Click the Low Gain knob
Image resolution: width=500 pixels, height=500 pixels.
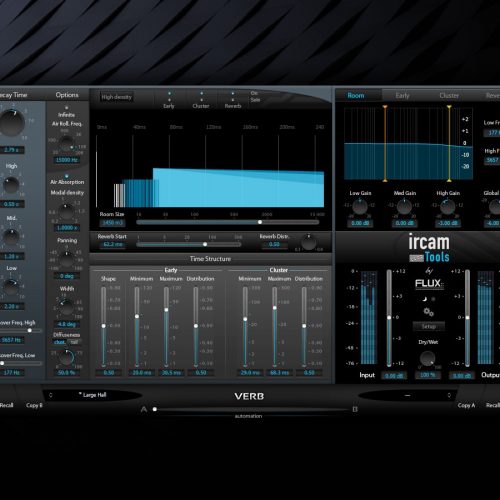(x=360, y=207)
